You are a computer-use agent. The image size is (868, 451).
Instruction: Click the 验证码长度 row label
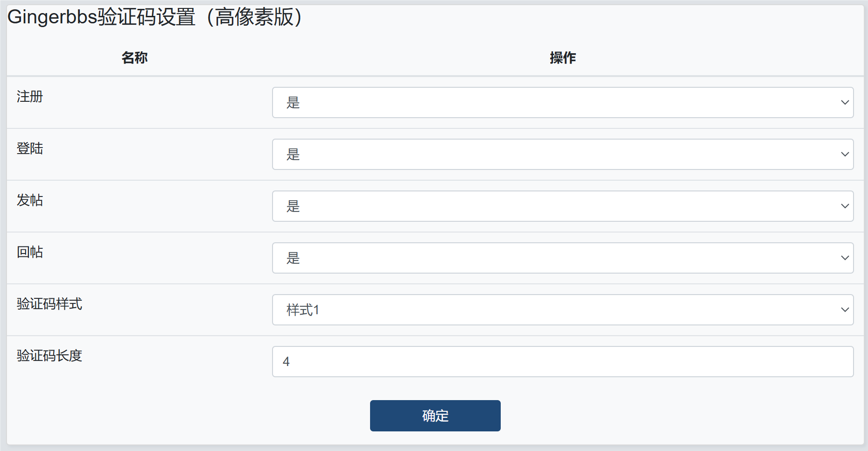click(49, 356)
